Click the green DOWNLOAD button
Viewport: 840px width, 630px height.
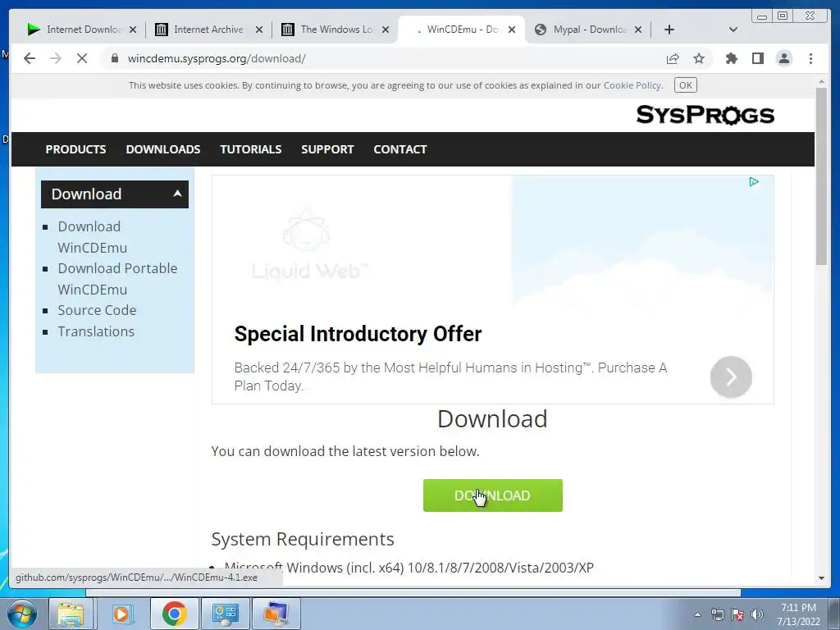493,495
